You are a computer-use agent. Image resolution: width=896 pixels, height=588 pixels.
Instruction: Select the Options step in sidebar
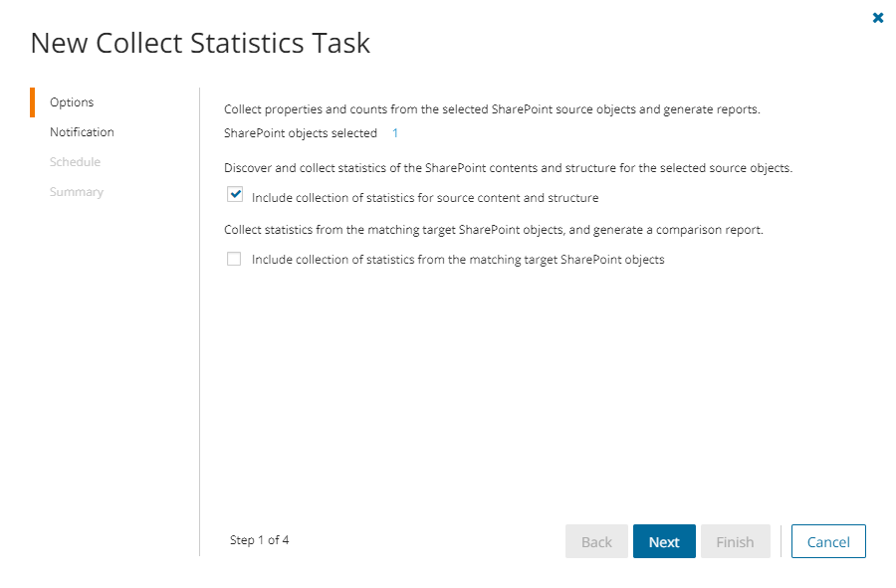pos(72,102)
